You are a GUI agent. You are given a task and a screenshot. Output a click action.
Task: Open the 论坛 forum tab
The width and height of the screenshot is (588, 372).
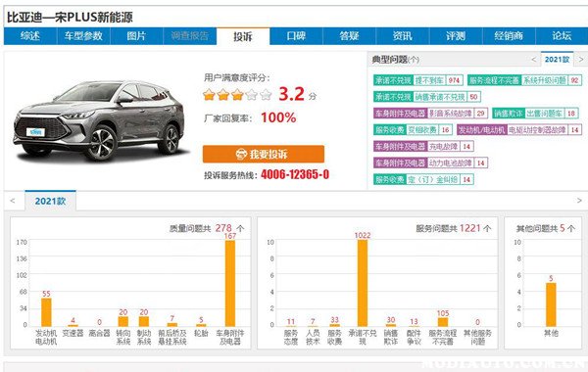pos(562,36)
